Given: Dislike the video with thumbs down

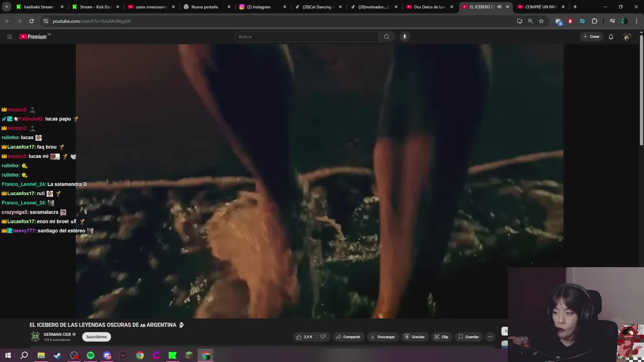Looking at the screenshot, I should pos(323,337).
